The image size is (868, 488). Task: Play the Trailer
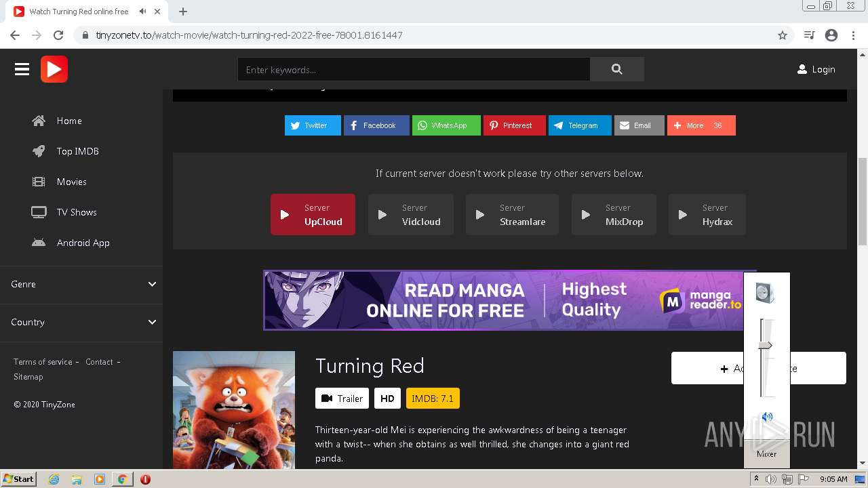(342, 399)
